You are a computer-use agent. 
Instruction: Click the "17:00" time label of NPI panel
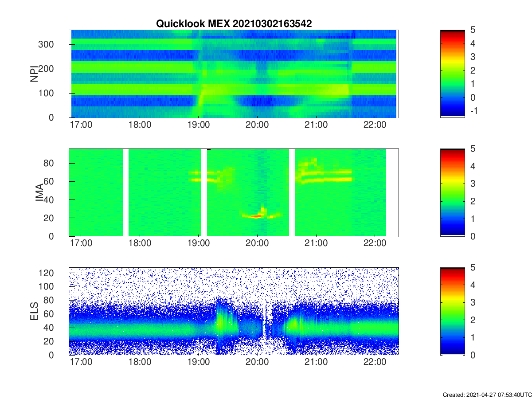click(81, 125)
